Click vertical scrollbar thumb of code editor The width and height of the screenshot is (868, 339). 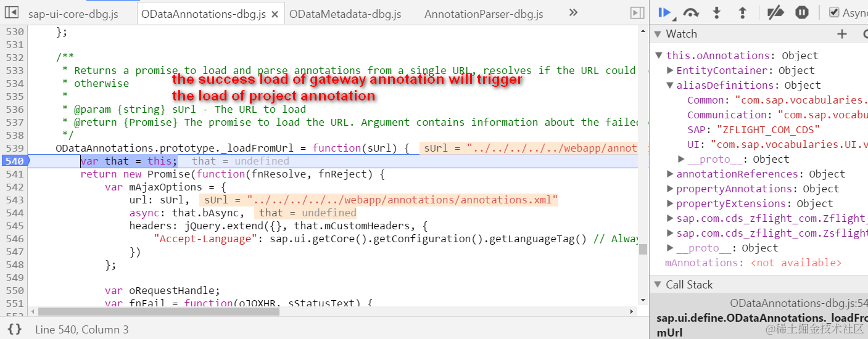click(643, 249)
